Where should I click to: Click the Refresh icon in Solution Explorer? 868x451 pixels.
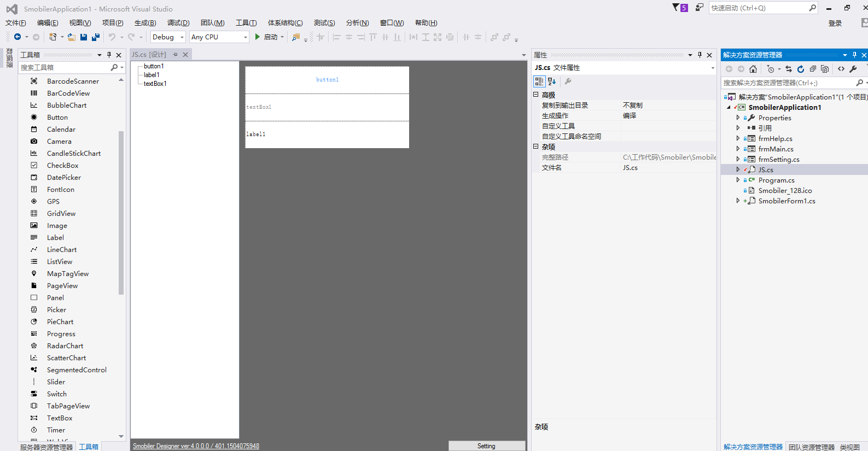coord(801,69)
